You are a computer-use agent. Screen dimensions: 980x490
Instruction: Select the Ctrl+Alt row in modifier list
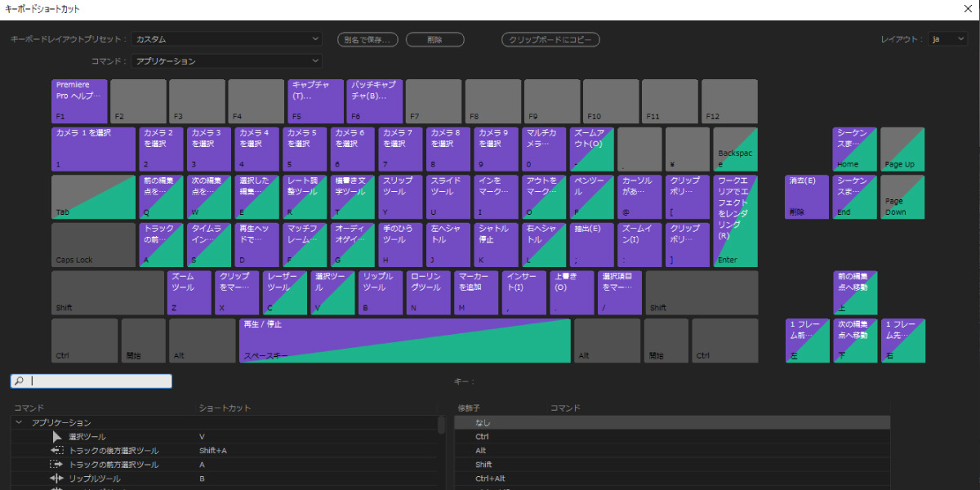point(672,479)
